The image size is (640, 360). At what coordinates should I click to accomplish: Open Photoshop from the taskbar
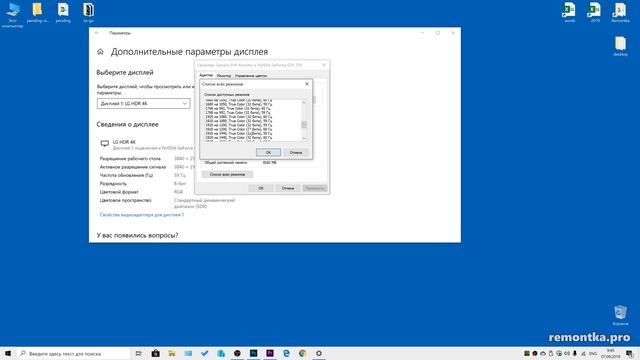pos(253,353)
